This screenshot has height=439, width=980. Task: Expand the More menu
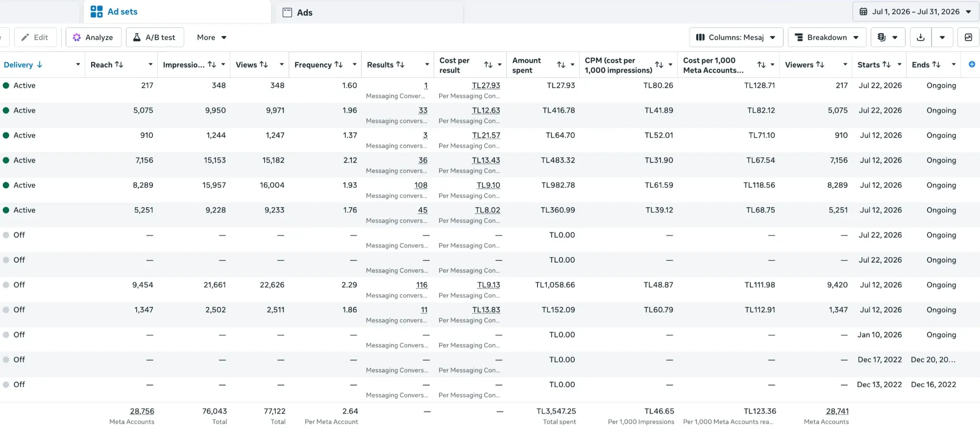click(212, 37)
